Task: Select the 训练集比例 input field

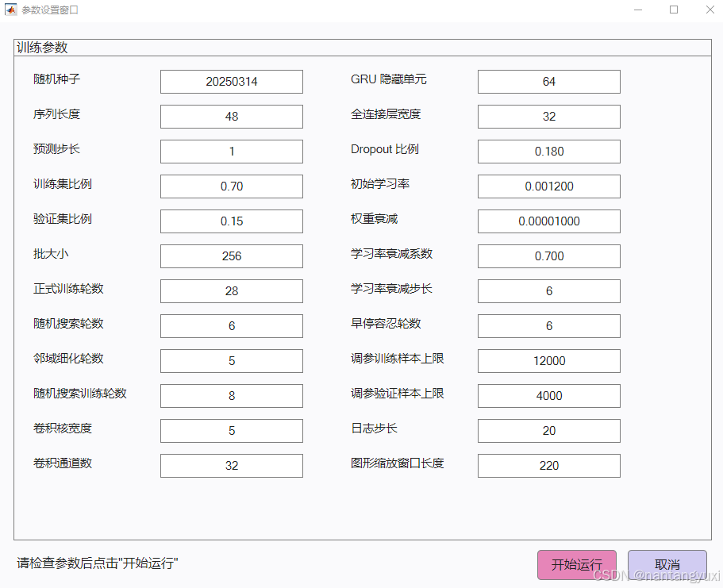Action: pos(232,186)
